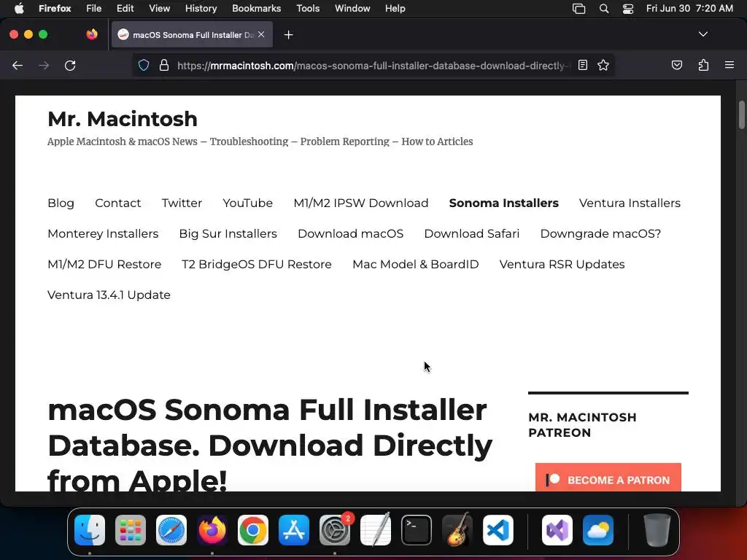Click the site padlock security icon
Viewport: 747px width, 560px height.
pos(164,65)
